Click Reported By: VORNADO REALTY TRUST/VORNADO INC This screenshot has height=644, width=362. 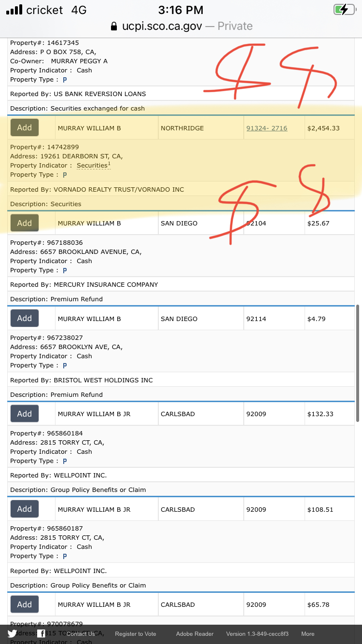97,189
